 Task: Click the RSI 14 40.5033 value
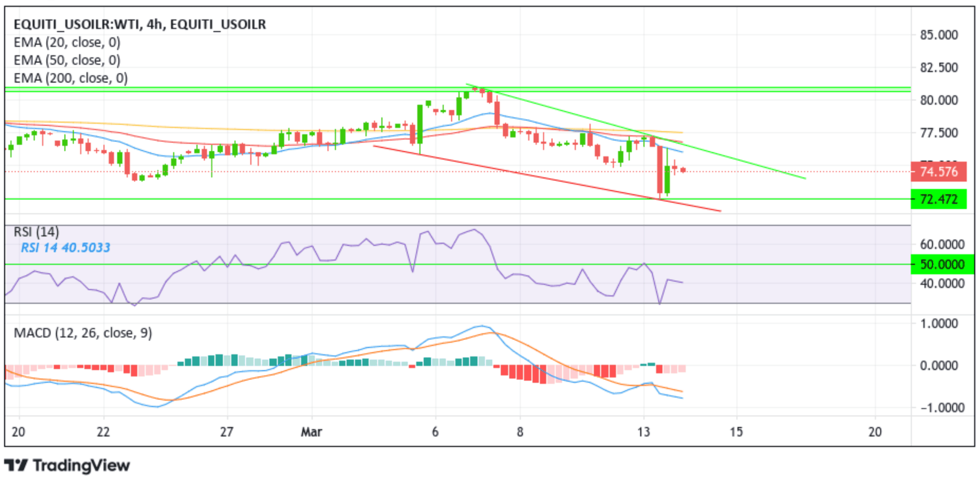point(66,247)
